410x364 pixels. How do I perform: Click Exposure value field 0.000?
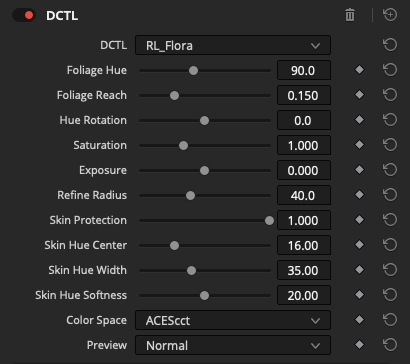[304, 170]
